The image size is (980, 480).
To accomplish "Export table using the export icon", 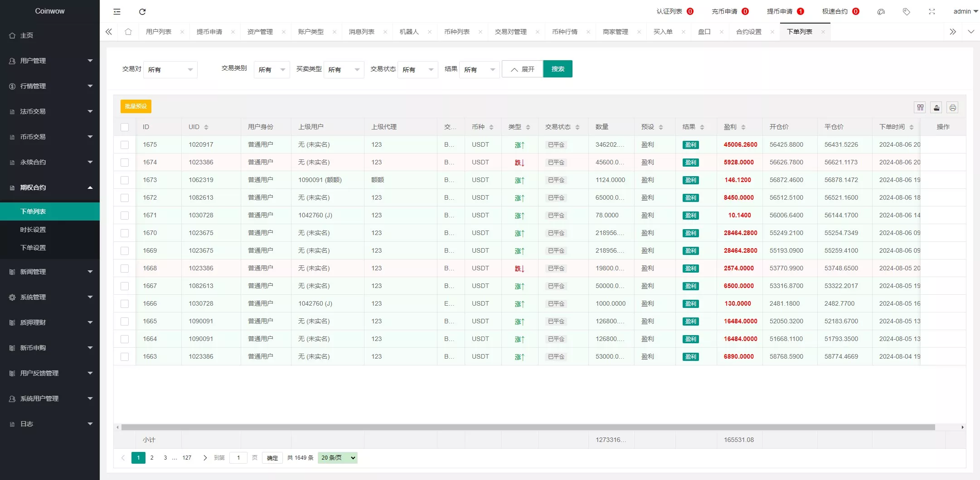I will (x=936, y=108).
